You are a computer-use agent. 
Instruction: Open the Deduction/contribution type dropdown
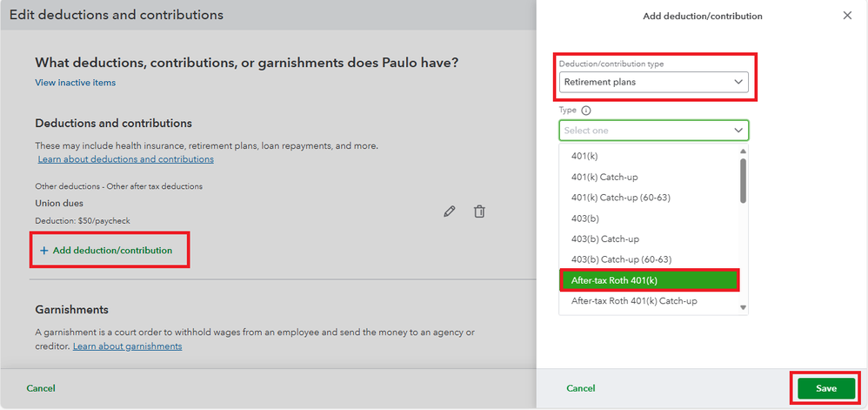pos(653,82)
